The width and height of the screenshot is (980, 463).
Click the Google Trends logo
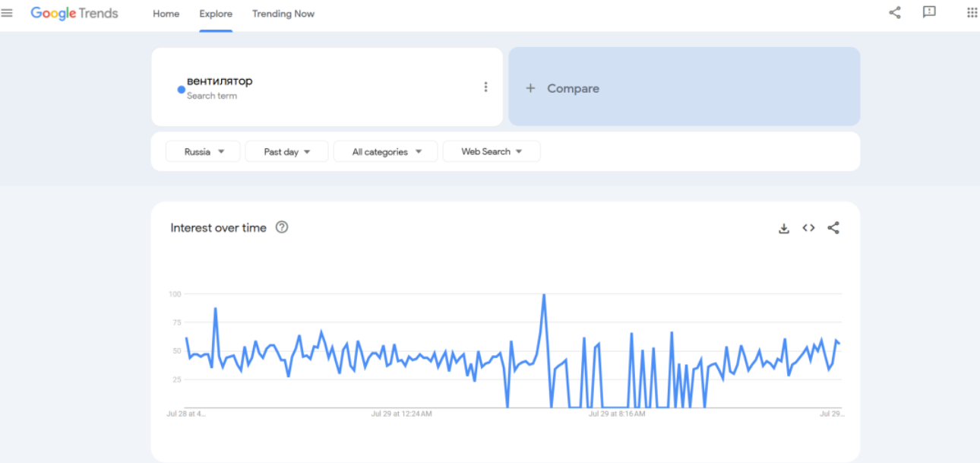pyautogui.click(x=74, y=14)
